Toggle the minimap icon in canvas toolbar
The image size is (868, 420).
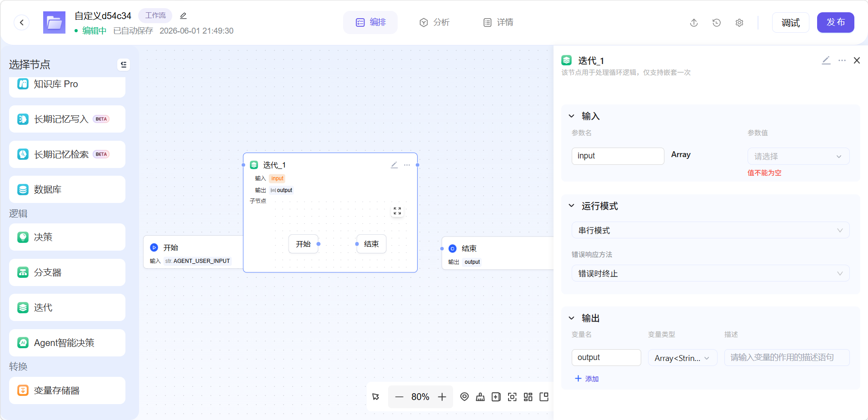(x=544, y=397)
